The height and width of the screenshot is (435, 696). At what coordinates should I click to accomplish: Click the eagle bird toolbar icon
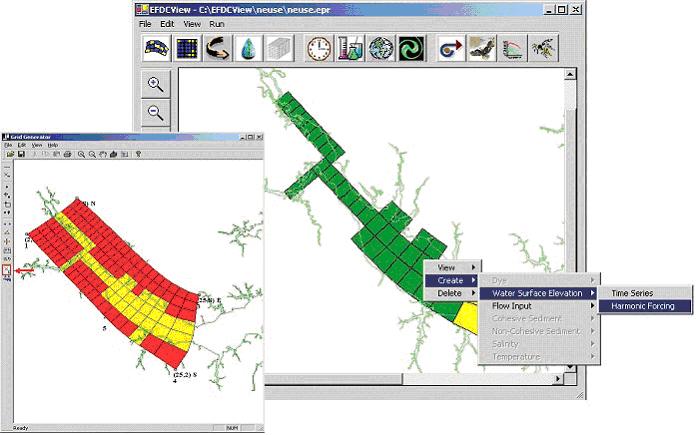pyautogui.click(x=482, y=48)
